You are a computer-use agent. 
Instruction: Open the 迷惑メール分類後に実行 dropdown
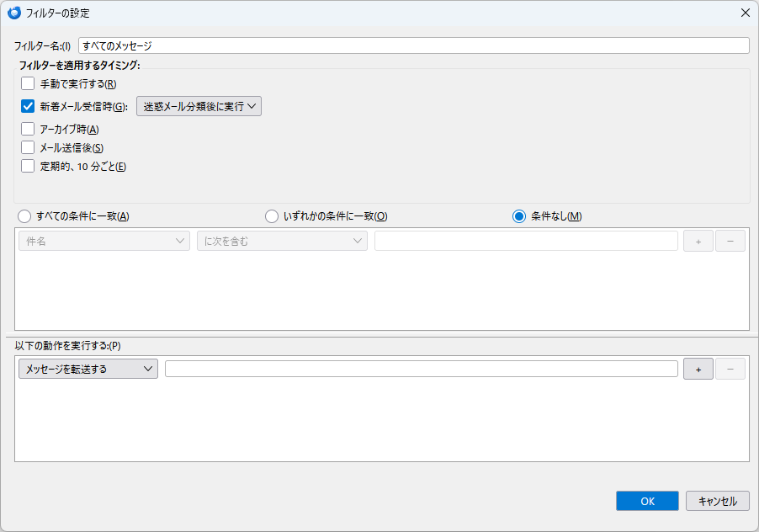[199, 106]
